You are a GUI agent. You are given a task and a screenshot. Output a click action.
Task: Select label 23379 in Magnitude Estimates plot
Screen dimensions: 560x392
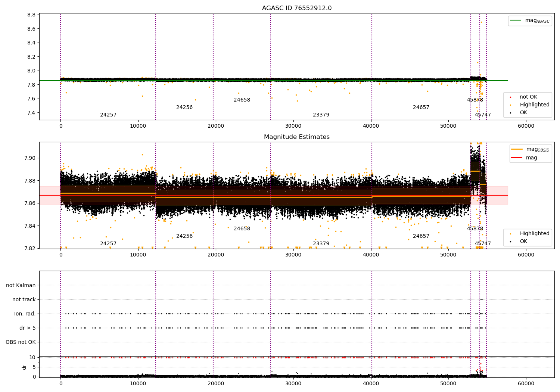tap(321, 244)
